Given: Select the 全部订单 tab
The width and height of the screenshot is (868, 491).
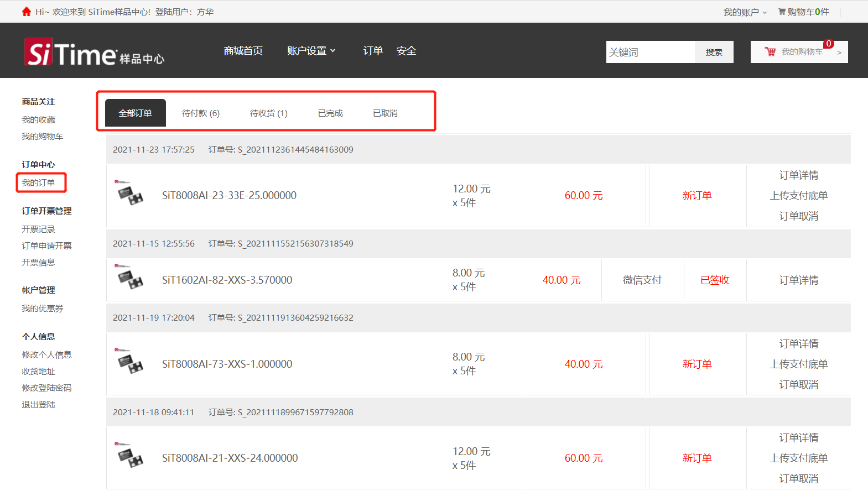Looking at the screenshot, I should pyautogui.click(x=136, y=113).
